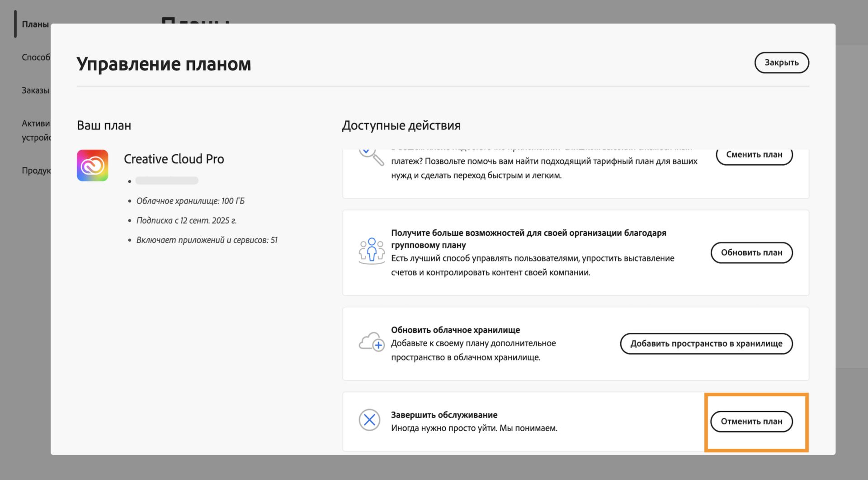
Task: Click the blue X cancel service icon
Action: click(369, 420)
